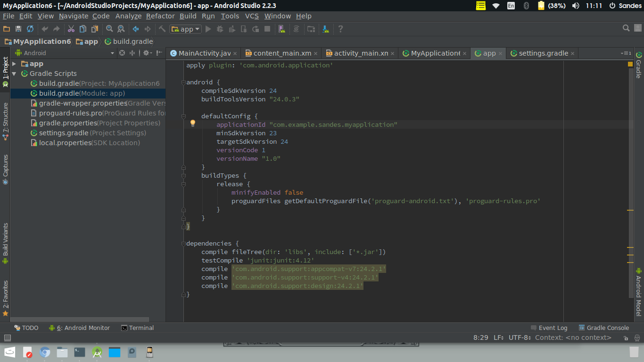644x362 pixels.
Task: Click the Cut scissors icon
Action: pos(71,29)
